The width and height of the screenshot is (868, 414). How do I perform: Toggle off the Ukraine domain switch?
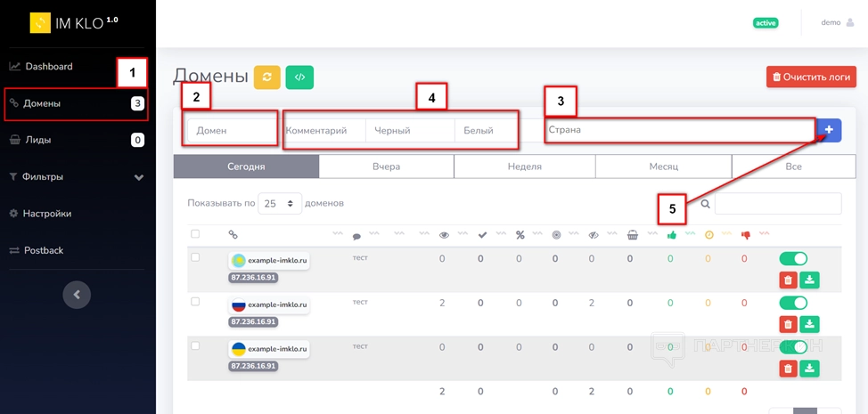point(793,347)
